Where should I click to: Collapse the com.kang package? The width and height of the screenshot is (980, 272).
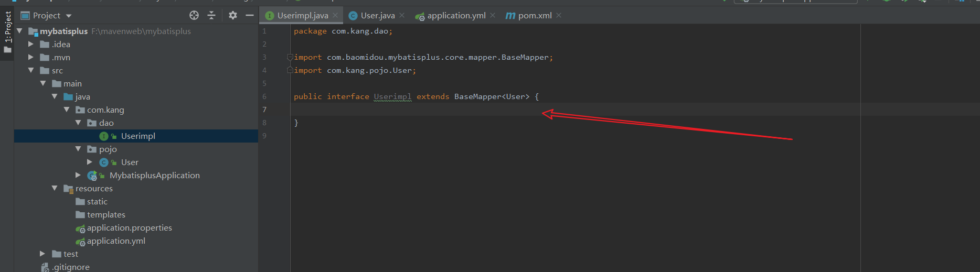(x=67, y=110)
